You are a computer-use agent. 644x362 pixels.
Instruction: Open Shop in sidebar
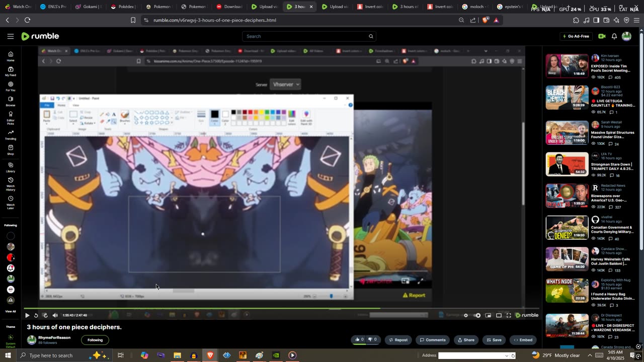(x=11, y=150)
